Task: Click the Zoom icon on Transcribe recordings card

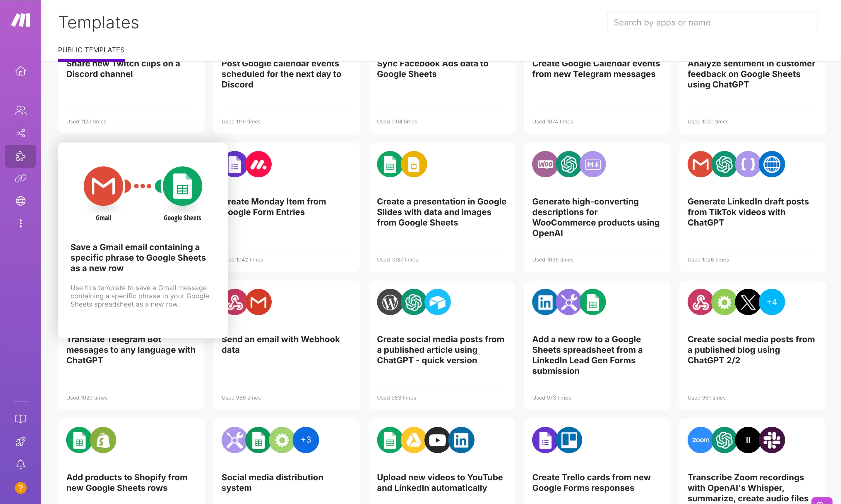Action: tap(701, 440)
